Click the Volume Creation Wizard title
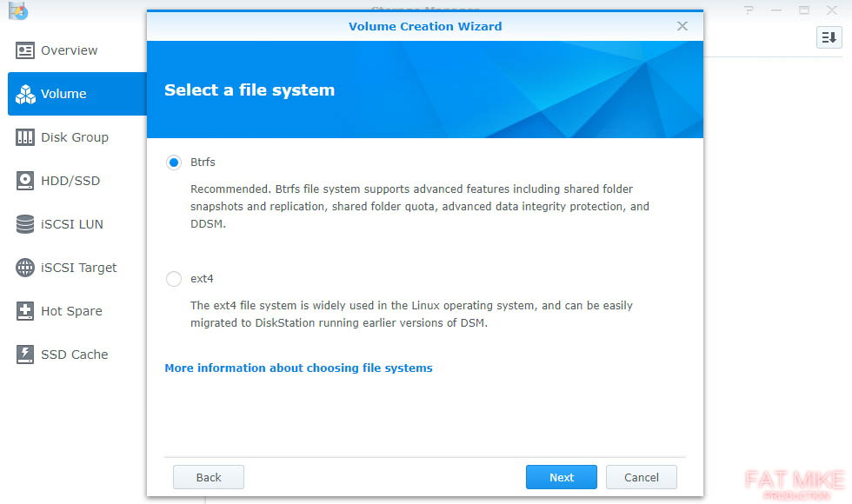Image resolution: width=852 pixels, height=504 pixels. point(425,26)
